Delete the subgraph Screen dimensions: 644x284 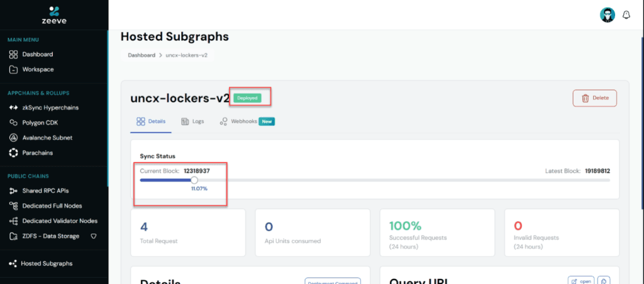(595, 98)
